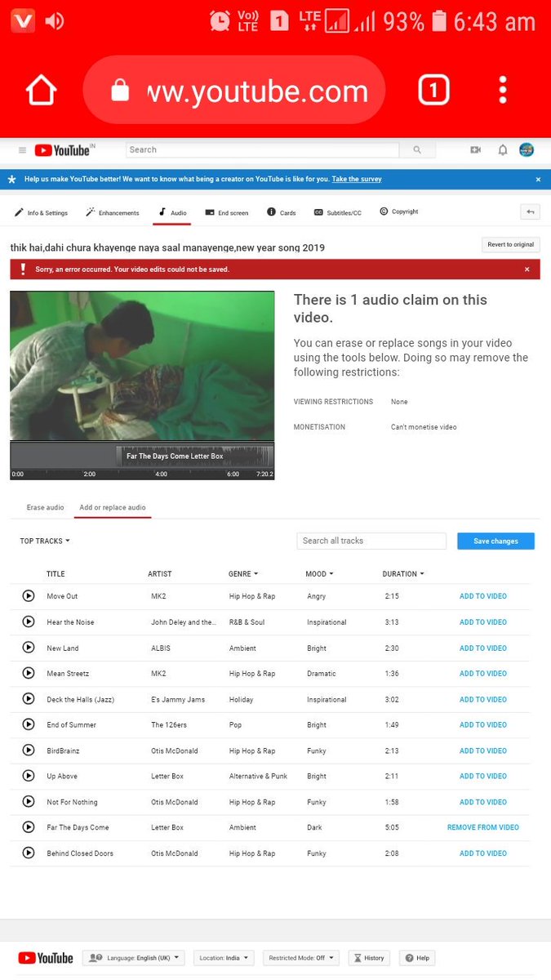The image size is (551, 980).
Task: Remove Far The Days Come from video
Action: click(483, 827)
